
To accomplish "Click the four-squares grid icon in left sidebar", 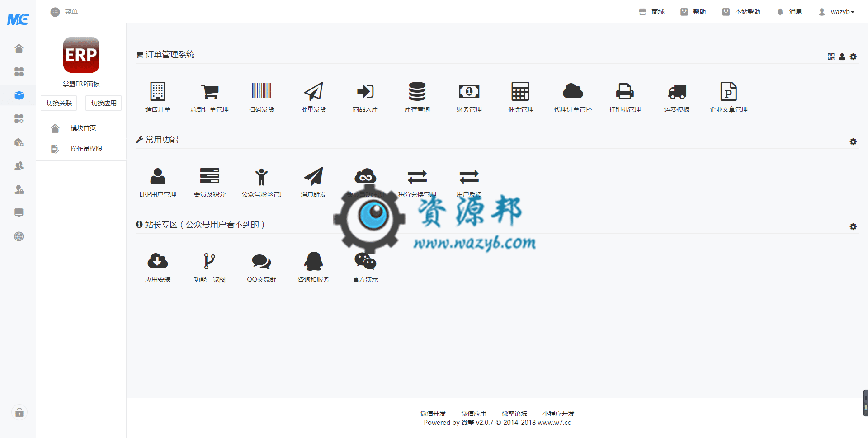I will point(19,72).
